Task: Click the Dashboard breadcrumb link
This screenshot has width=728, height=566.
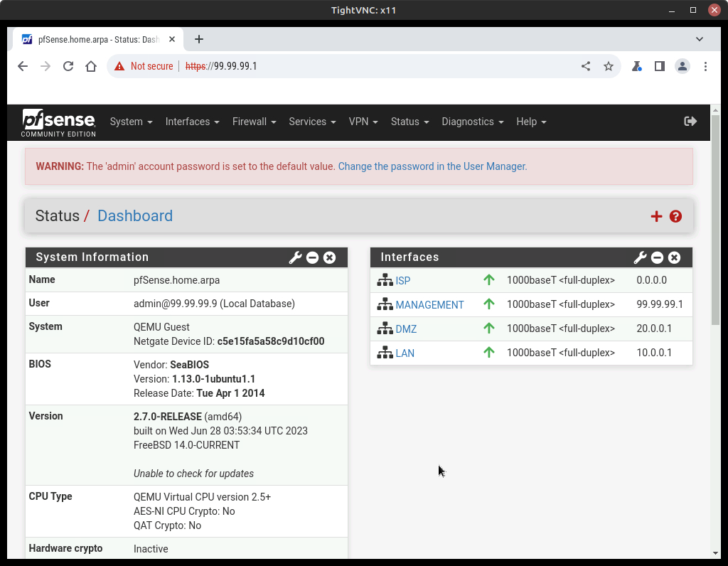Action: point(134,216)
